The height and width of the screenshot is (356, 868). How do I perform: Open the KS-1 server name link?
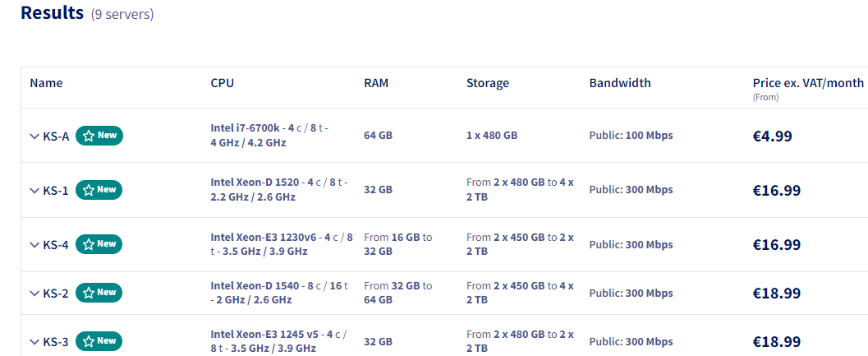pyautogui.click(x=56, y=191)
